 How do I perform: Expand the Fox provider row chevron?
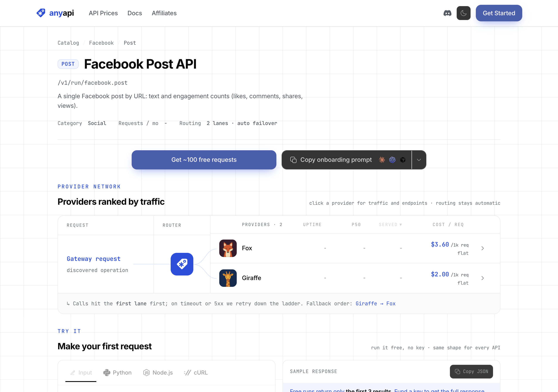(x=483, y=248)
